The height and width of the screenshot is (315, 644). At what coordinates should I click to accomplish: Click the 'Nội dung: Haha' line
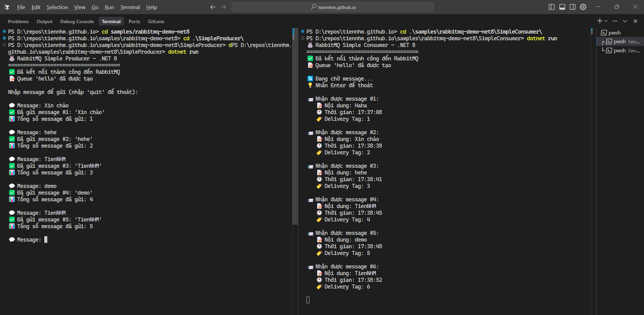click(342, 105)
